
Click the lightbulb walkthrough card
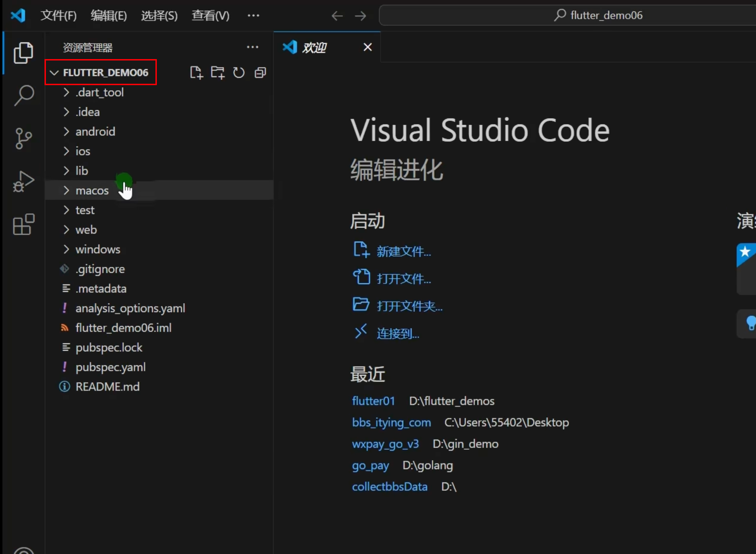[746, 324]
